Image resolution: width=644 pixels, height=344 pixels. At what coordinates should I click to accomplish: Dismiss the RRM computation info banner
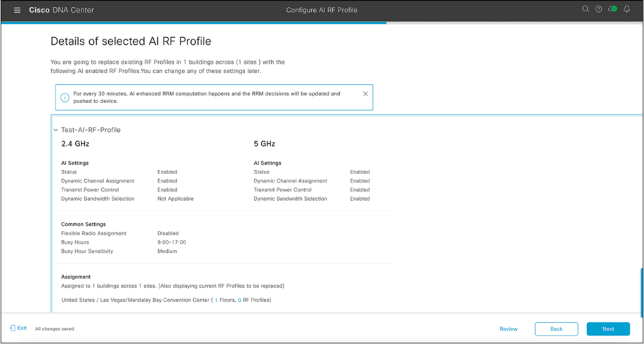pos(365,93)
